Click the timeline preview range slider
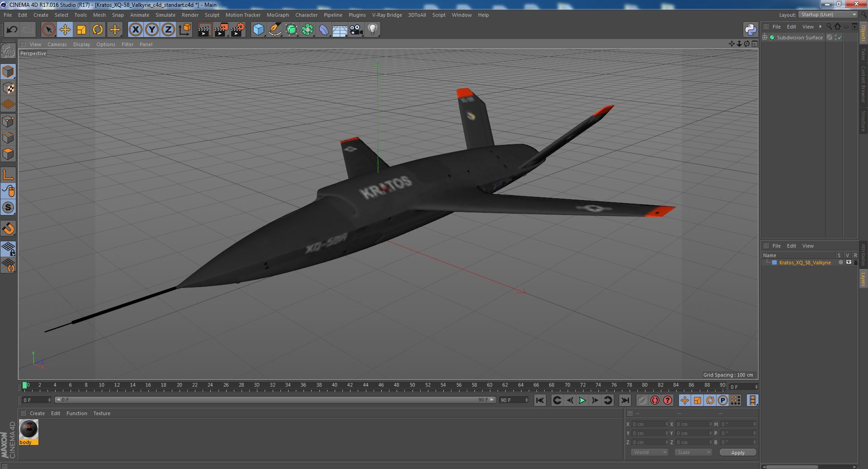The height and width of the screenshot is (469, 868). pos(275,400)
